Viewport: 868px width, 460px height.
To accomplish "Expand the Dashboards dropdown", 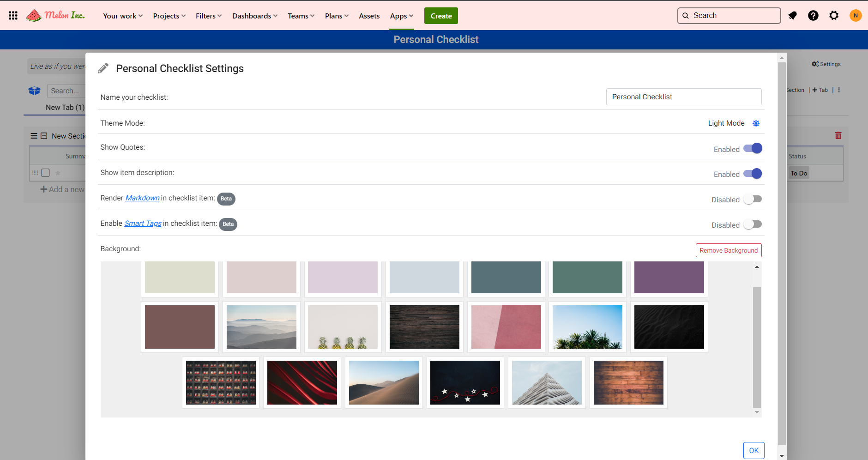I will pyautogui.click(x=254, y=16).
